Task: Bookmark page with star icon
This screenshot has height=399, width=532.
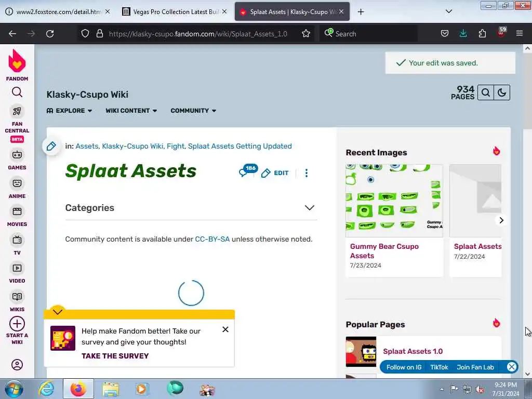Action: [x=306, y=34]
